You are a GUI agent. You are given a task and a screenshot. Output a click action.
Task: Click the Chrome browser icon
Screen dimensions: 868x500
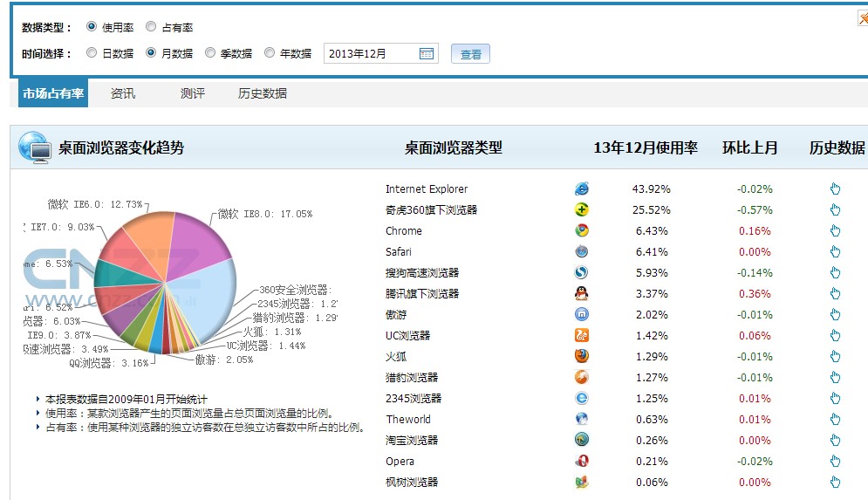click(x=581, y=230)
